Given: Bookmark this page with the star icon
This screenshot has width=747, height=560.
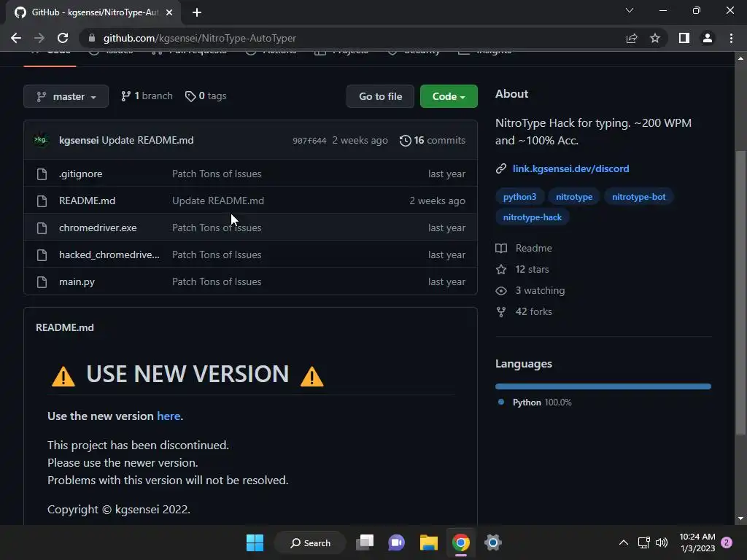Looking at the screenshot, I should point(655,38).
